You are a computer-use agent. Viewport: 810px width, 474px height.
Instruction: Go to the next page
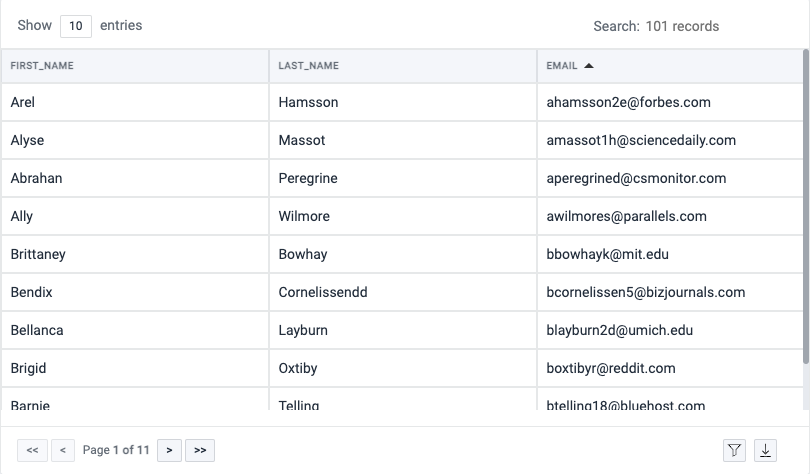pyautogui.click(x=170, y=450)
